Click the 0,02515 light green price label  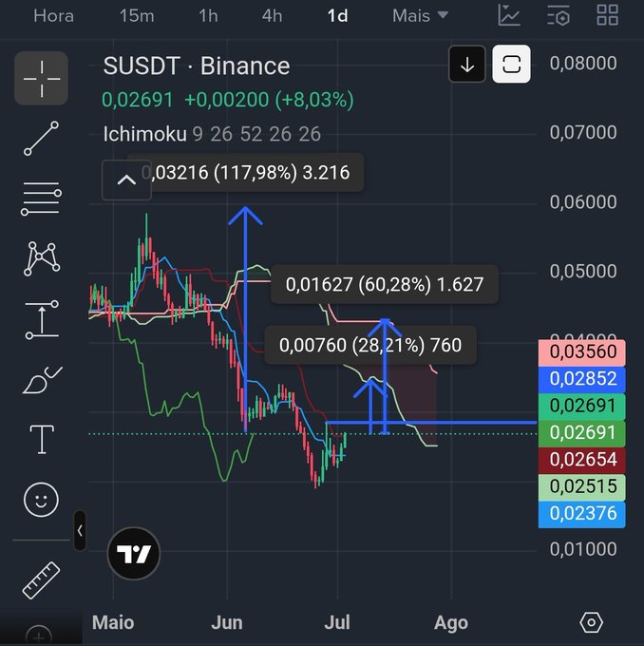pos(581,486)
